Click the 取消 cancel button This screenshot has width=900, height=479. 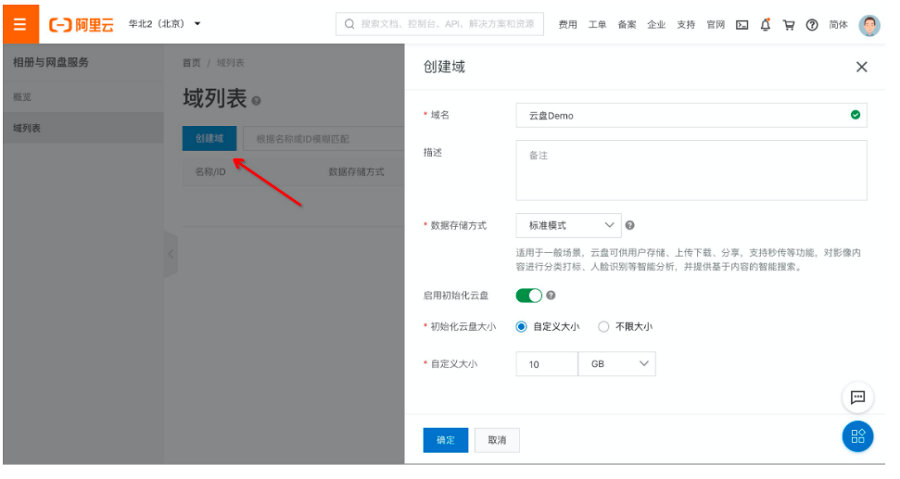pyautogui.click(x=497, y=440)
